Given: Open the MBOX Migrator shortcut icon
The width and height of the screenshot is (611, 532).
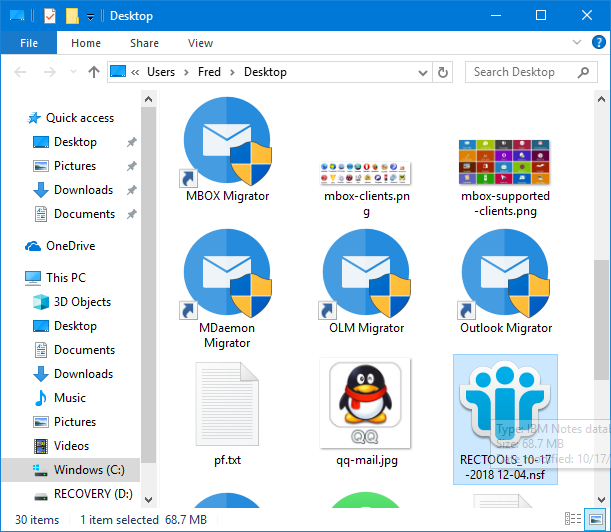Looking at the screenshot, I should [x=227, y=142].
